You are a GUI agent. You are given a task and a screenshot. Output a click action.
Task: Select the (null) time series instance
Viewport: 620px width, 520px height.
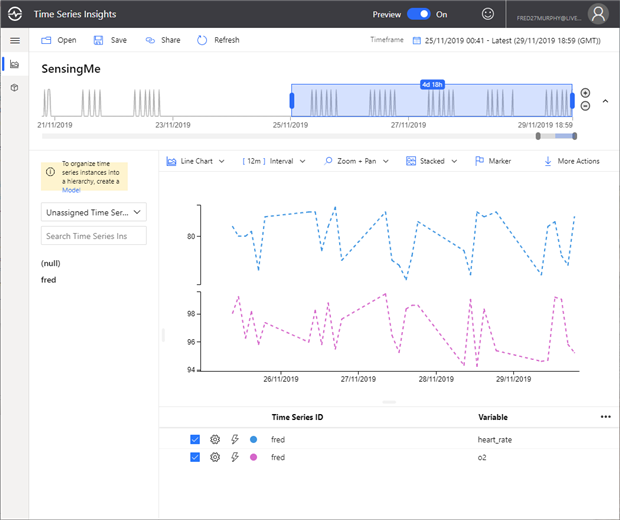coord(51,263)
